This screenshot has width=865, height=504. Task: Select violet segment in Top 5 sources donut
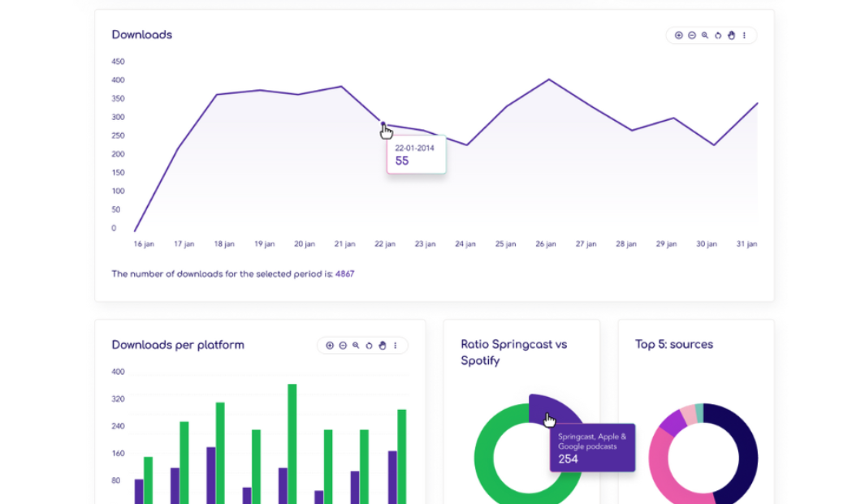(x=673, y=422)
